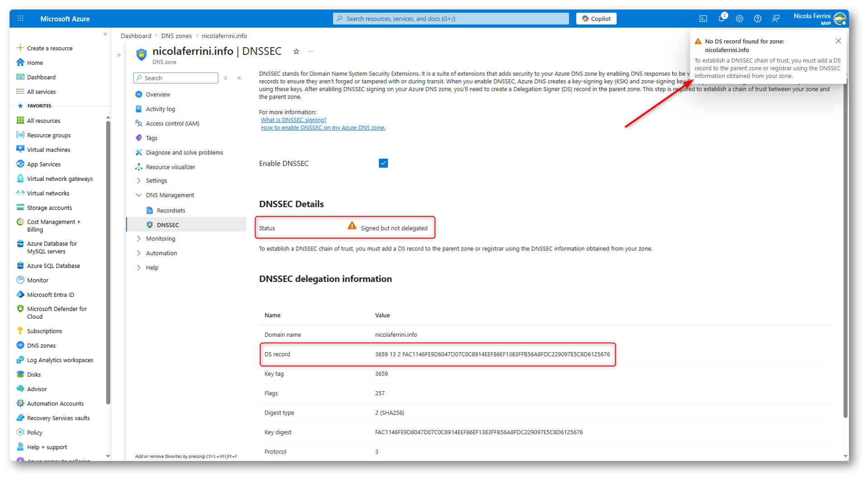868x480 pixels.
Task: Uncheck the Enable DNSSEC checkbox
Action: click(x=383, y=163)
